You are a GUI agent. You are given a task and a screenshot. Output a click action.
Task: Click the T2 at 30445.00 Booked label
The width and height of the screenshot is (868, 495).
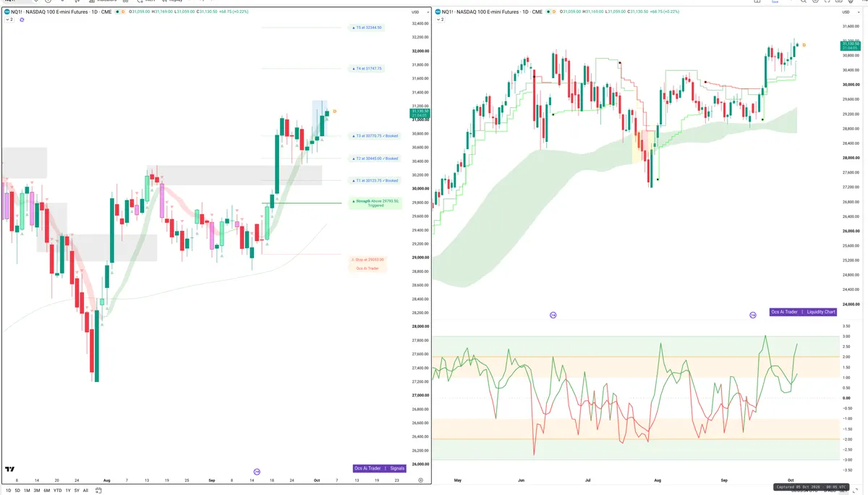375,158
